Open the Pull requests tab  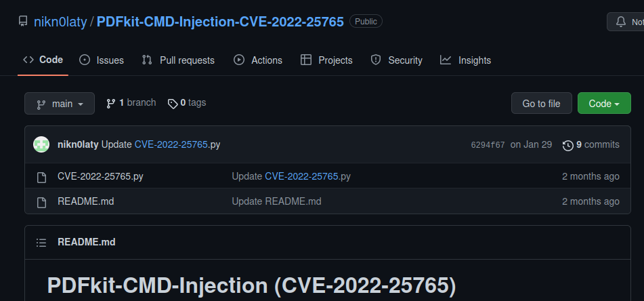[178, 60]
